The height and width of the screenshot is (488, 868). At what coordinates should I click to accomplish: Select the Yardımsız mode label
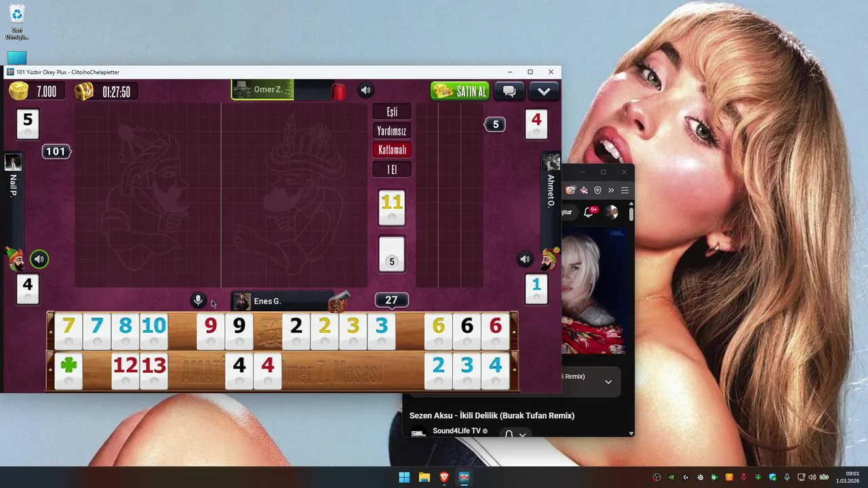[x=392, y=131]
